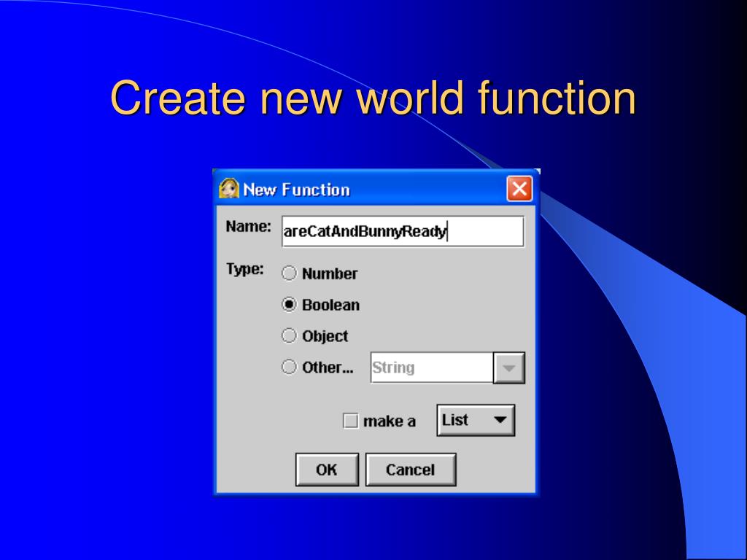Close the New Function dialog

(519, 189)
